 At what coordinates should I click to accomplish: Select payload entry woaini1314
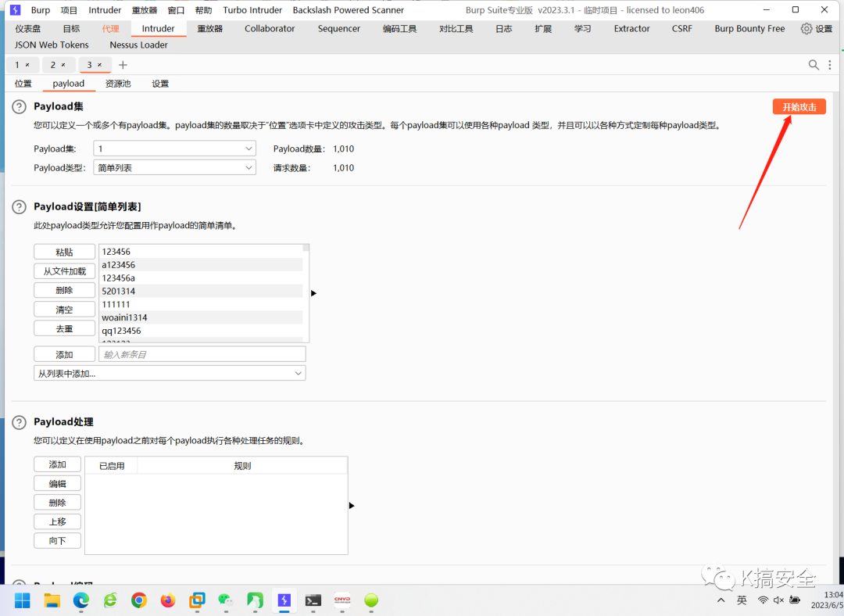202,317
